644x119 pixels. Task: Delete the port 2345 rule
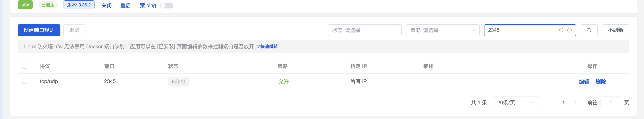pyautogui.click(x=601, y=81)
